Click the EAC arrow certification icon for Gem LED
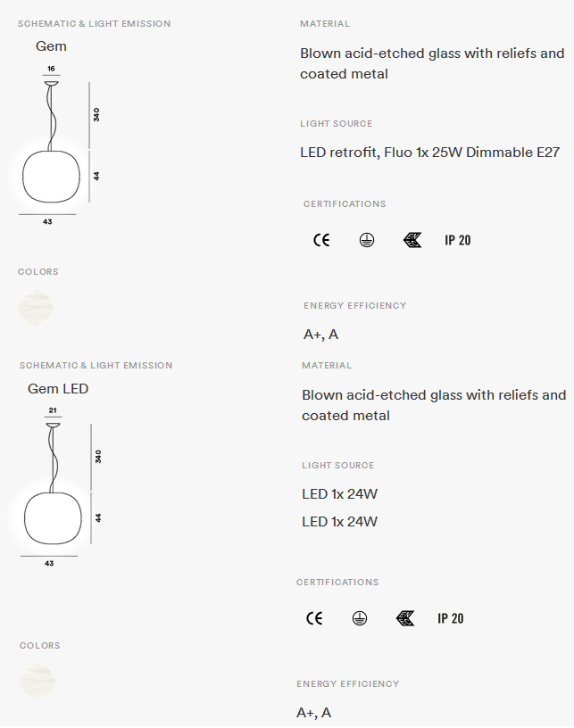The image size is (574, 728). tap(405, 618)
